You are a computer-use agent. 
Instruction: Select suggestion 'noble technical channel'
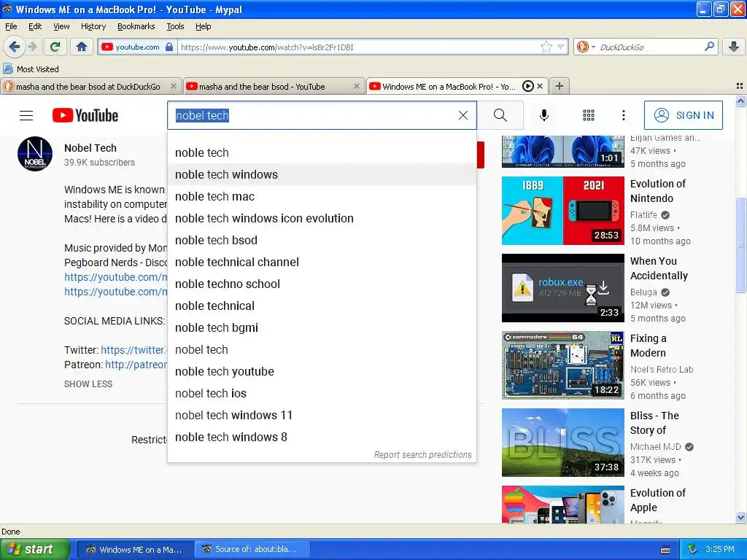pyautogui.click(x=322, y=262)
